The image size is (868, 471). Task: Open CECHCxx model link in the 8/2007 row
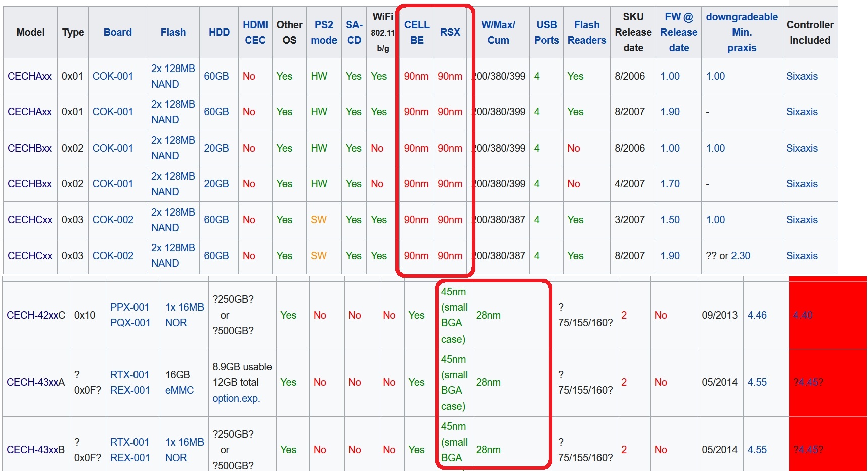[x=30, y=256]
